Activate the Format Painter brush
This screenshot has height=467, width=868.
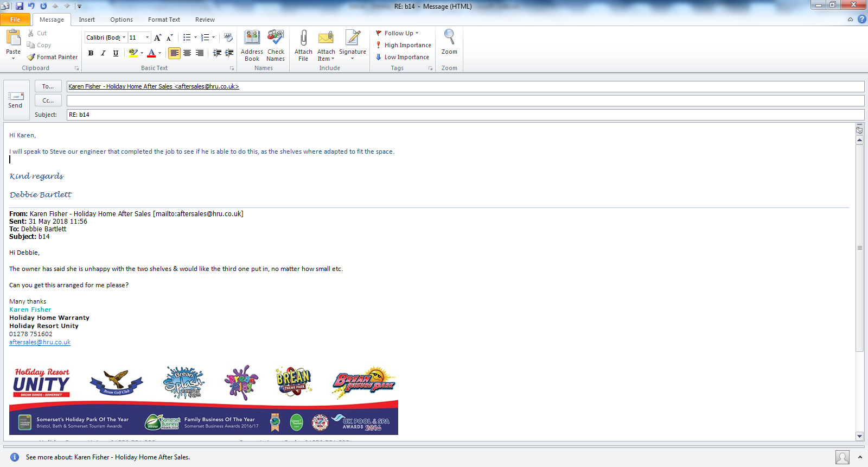(52, 57)
